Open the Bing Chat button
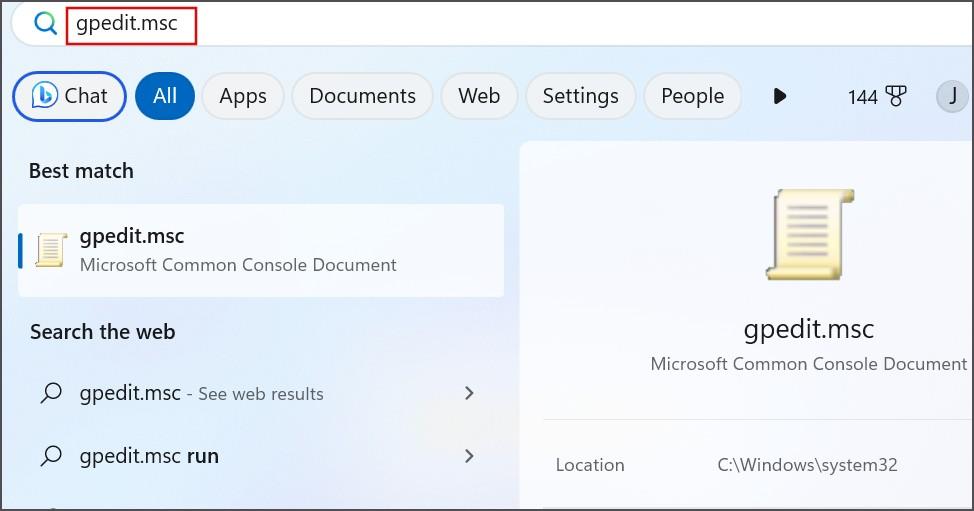 [x=70, y=96]
